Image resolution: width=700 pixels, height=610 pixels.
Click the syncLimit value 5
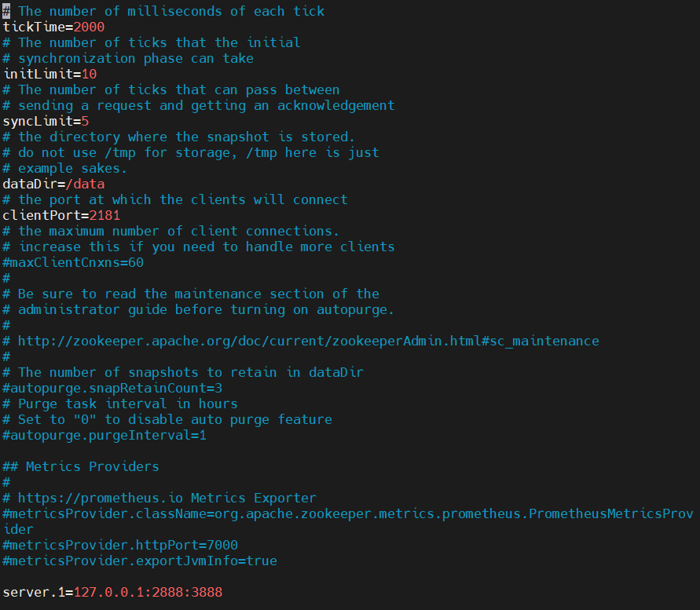(86, 122)
